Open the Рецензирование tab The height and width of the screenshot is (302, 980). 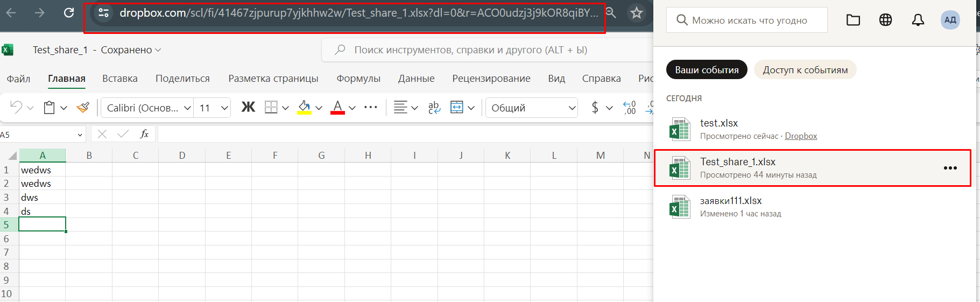tap(491, 79)
